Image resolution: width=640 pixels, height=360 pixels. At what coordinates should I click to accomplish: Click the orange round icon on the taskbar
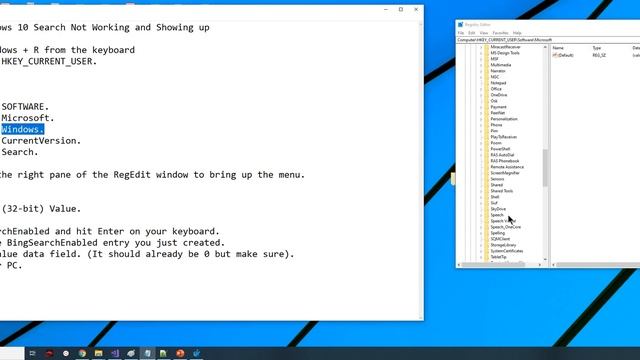click(x=180, y=353)
